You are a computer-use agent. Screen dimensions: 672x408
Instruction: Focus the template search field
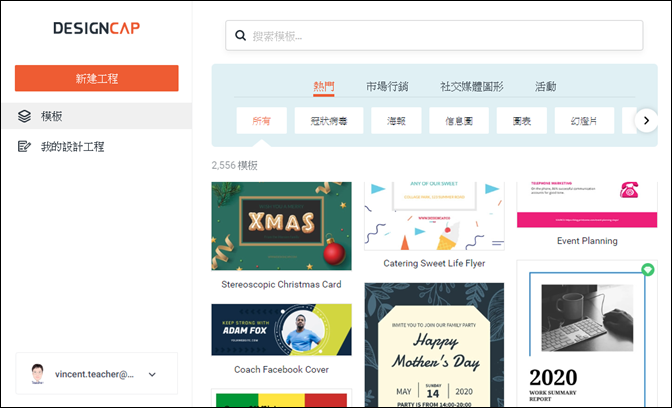(434, 36)
